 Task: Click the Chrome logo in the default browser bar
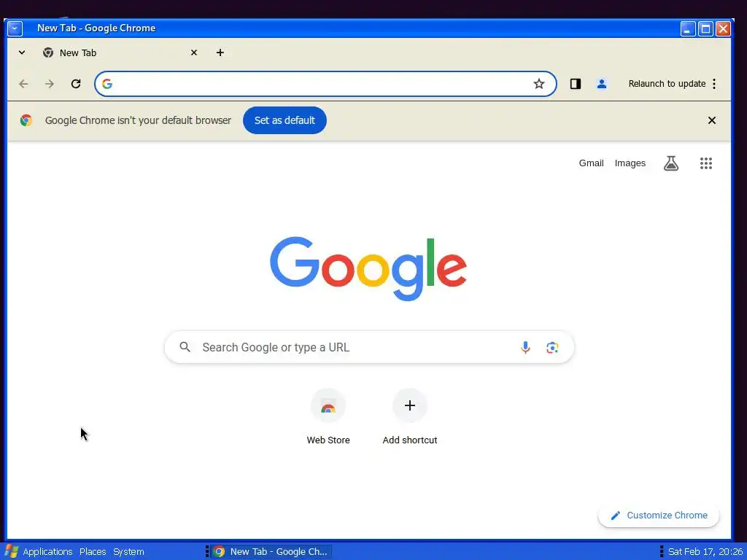[26, 120]
